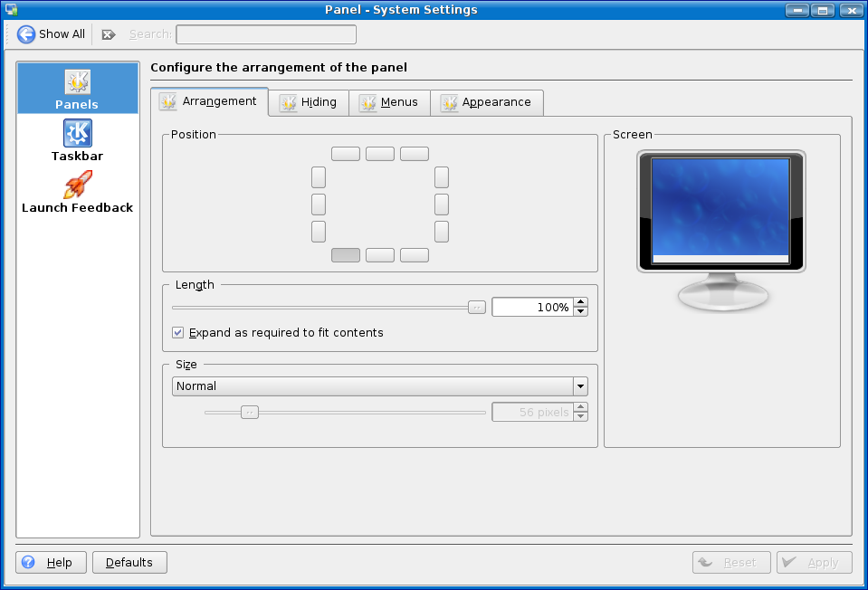Click the Apply button
The height and width of the screenshot is (590, 868).
[x=815, y=562]
